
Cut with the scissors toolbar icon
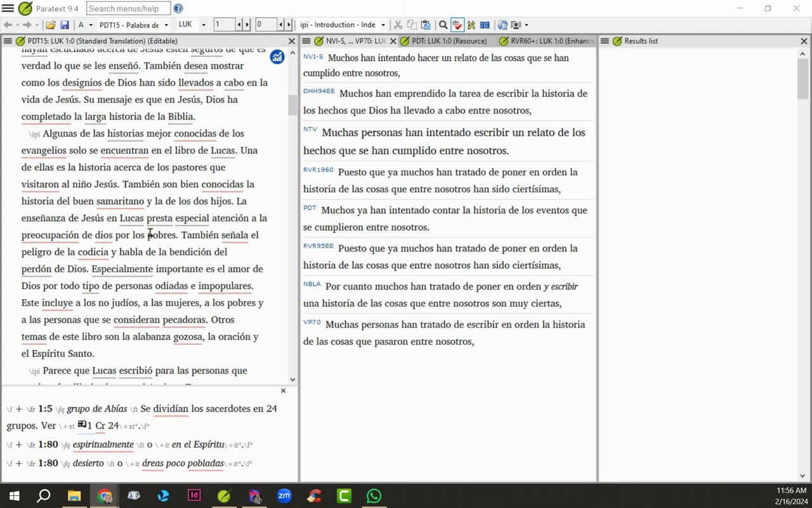(398, 25)
